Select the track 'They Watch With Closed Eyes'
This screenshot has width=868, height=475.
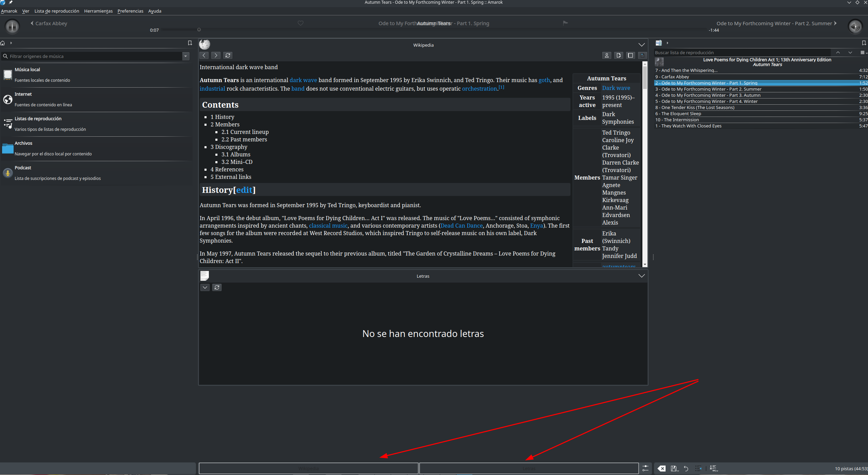(761, 126)
